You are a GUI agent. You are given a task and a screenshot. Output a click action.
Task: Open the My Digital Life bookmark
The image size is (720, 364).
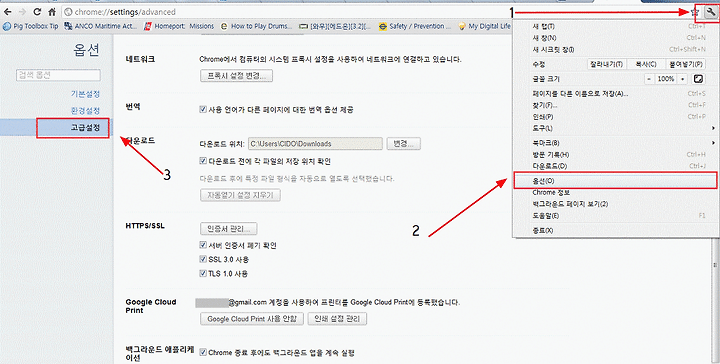484,26
